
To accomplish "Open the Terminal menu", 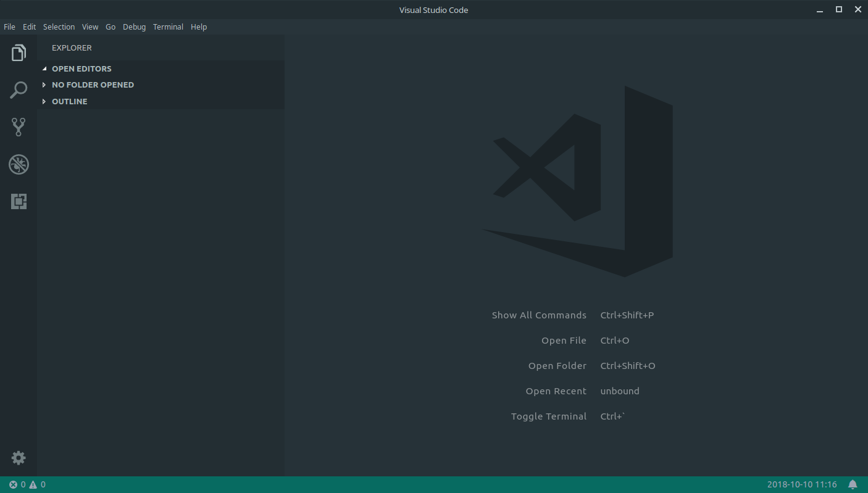I will [x=169, y=27].
